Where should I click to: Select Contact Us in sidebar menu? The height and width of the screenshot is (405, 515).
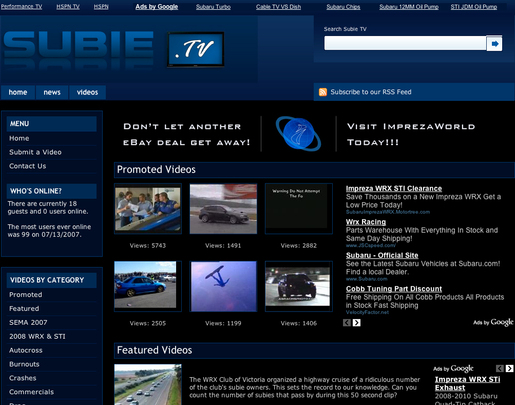point(28,166)
